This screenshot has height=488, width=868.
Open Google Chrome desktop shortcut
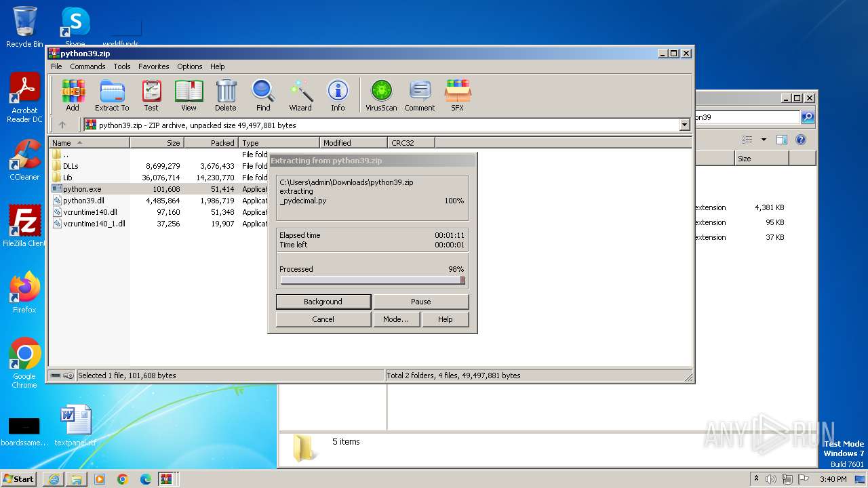pos(24,363)
